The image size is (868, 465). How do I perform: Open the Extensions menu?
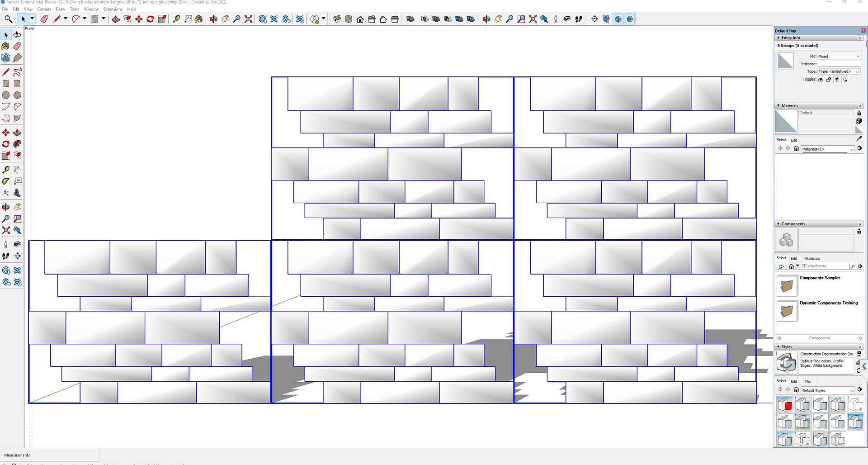click(x=113, y=9)
